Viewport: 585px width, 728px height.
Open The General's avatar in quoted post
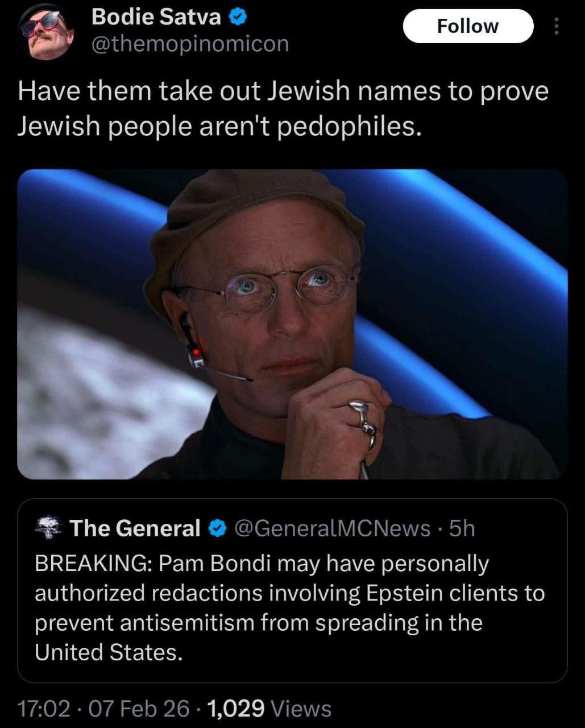click(x=49, y=528)
